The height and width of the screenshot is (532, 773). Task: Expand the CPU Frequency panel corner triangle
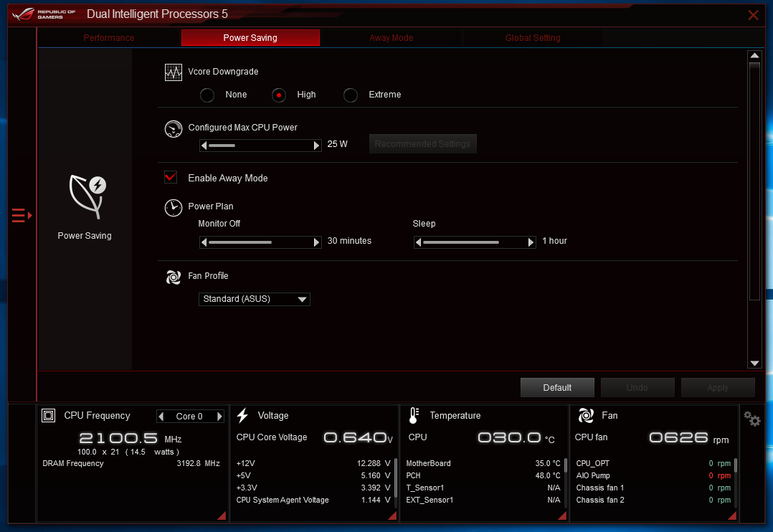coord(222,516)
